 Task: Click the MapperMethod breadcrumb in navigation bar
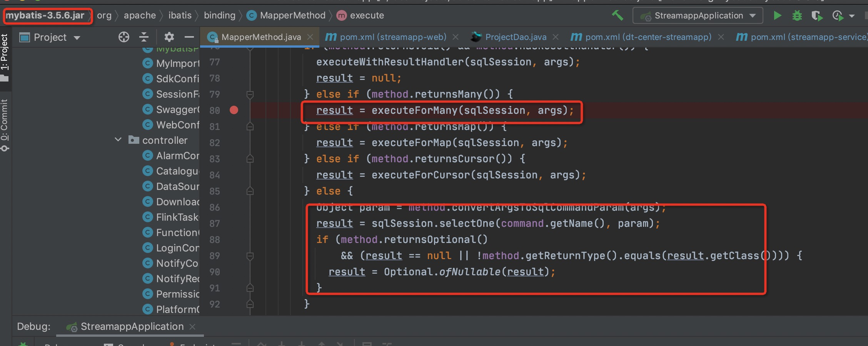click(x=292, y=15)
